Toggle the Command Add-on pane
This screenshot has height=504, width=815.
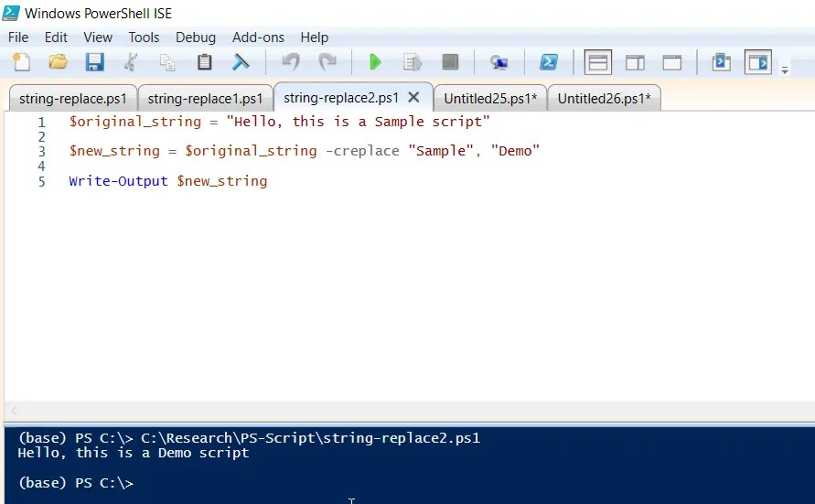(757, 62)
